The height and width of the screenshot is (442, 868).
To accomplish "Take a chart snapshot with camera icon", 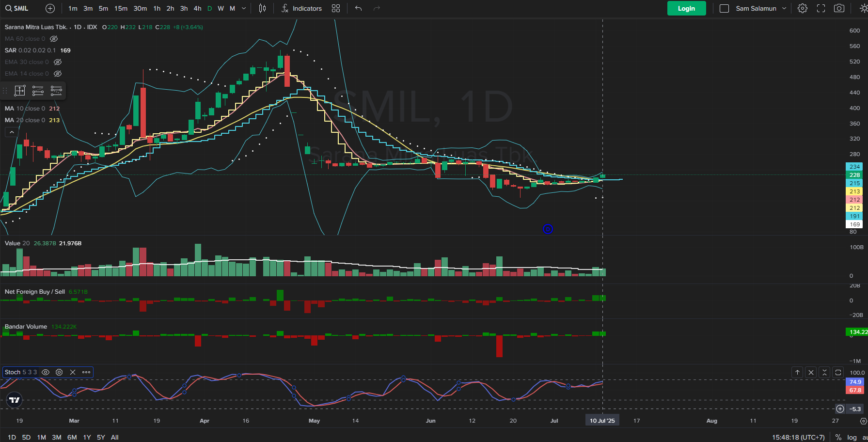I will [x=839, y=8].
